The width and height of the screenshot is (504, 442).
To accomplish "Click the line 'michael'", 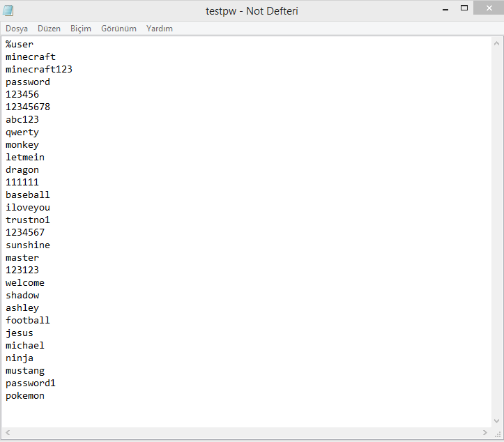I will click(x=25, y=346).
